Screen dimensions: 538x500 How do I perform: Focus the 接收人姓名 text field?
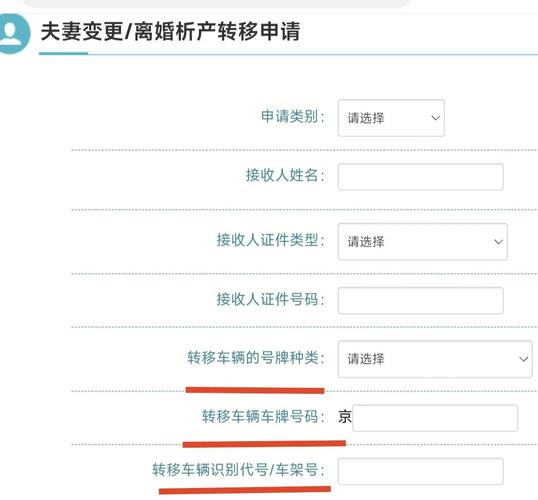pyautogui.click(x=420, y=177)
